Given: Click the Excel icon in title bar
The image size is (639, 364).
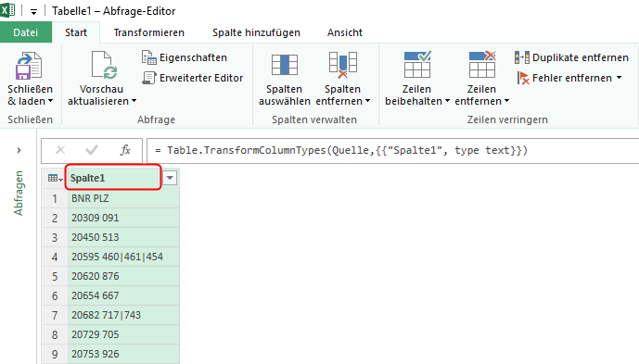Looking at the screenshot, I should click(7, 10).
